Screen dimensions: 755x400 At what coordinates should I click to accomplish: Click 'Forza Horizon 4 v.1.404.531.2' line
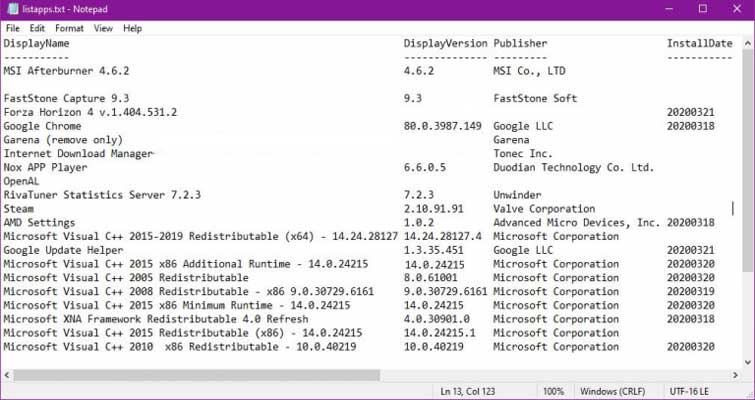click(x=91, y=113)
